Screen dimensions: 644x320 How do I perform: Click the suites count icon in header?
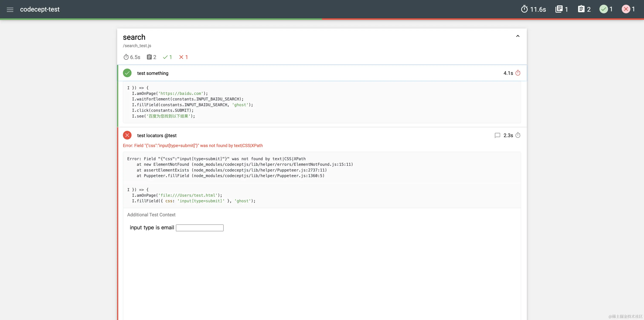pos(559,9)
